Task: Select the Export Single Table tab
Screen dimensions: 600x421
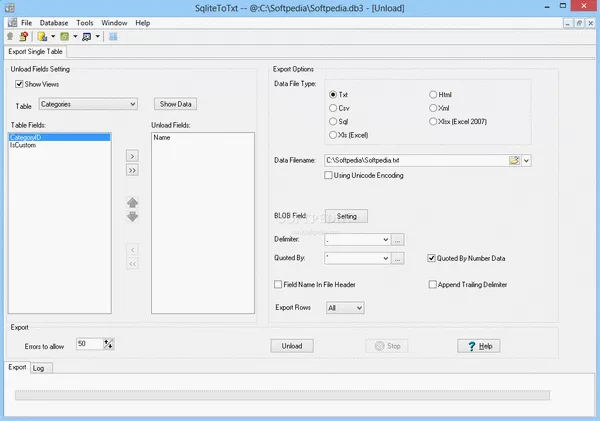Action: click(x=35, y=52)
